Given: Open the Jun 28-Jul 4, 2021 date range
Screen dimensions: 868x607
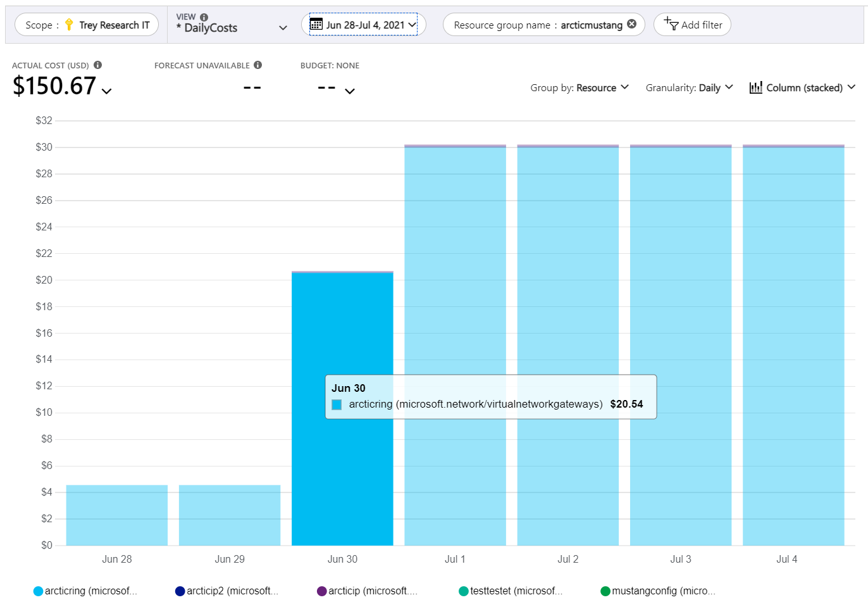Looking at the screenshot, I should pyautogui.click(x=365, y=25).
